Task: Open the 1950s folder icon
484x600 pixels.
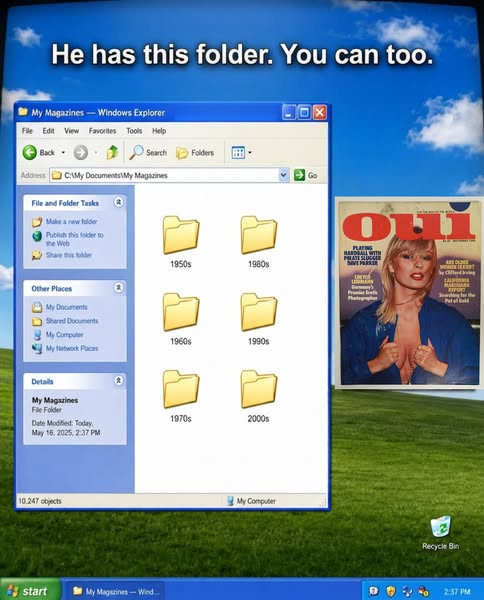Action: [181, 235]
